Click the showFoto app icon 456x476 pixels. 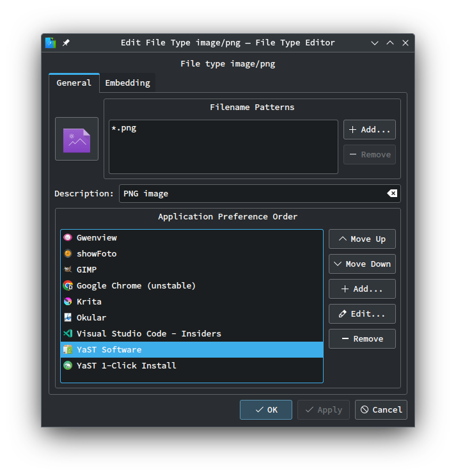(x=68, y=253)
